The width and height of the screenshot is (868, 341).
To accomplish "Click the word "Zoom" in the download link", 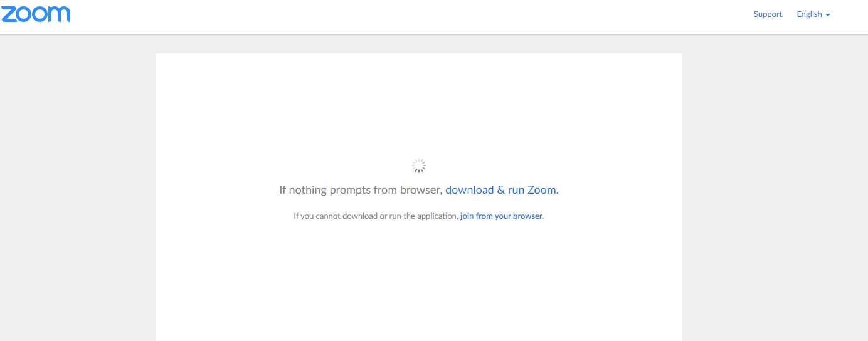I will 541,190.
